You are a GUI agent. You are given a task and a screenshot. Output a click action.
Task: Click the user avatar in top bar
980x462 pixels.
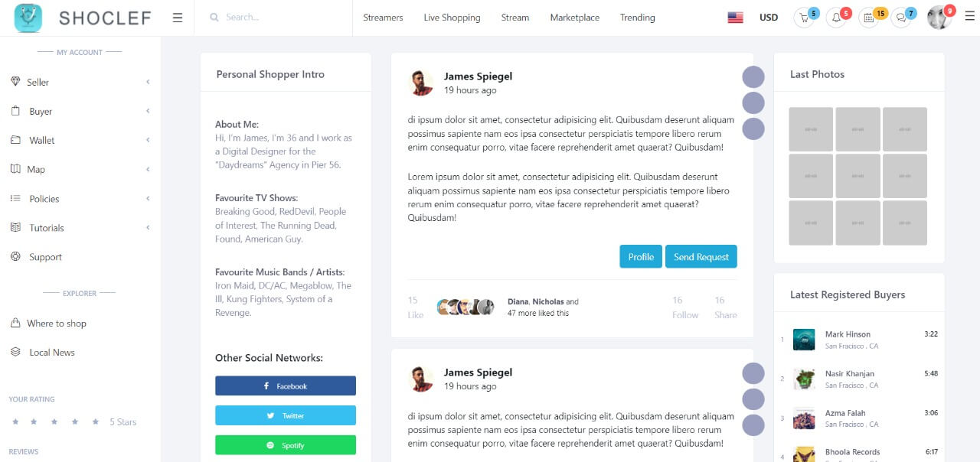tap(939, 18)
